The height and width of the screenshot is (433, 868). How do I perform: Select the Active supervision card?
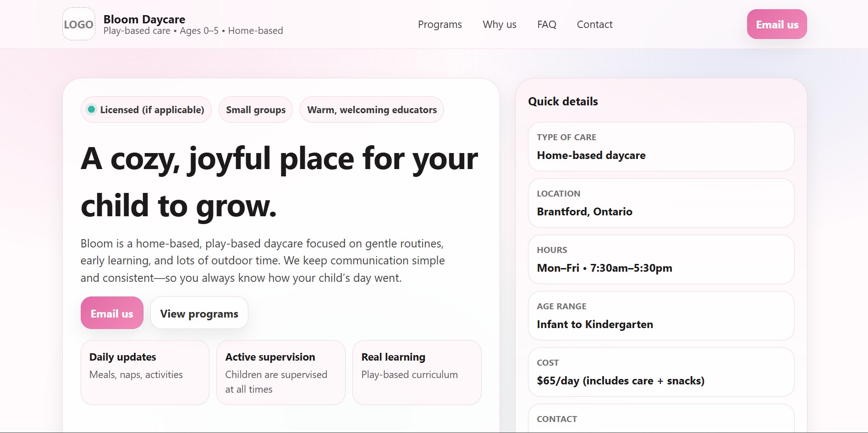coord(280,372)
